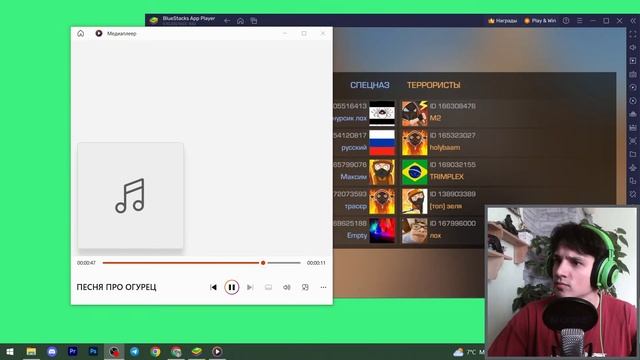Click the Brazil flag avatar of TRIMPLEX

point(415,172)
